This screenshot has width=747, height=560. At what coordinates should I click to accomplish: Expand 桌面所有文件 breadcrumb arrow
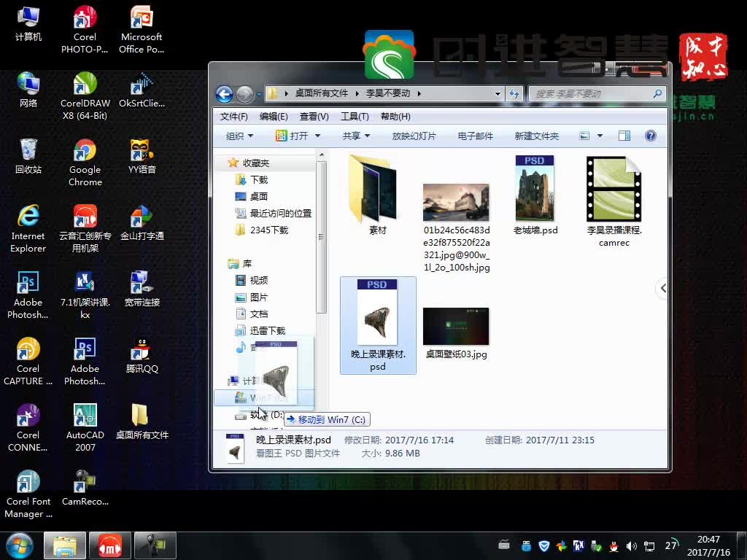pyautogui.click(x=357, y=93)
